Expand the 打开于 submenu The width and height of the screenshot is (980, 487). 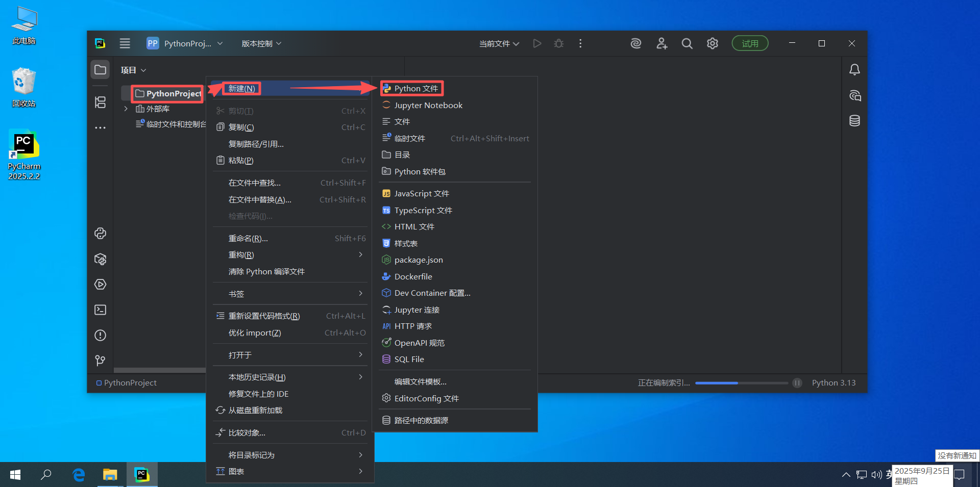coord(290,355)
